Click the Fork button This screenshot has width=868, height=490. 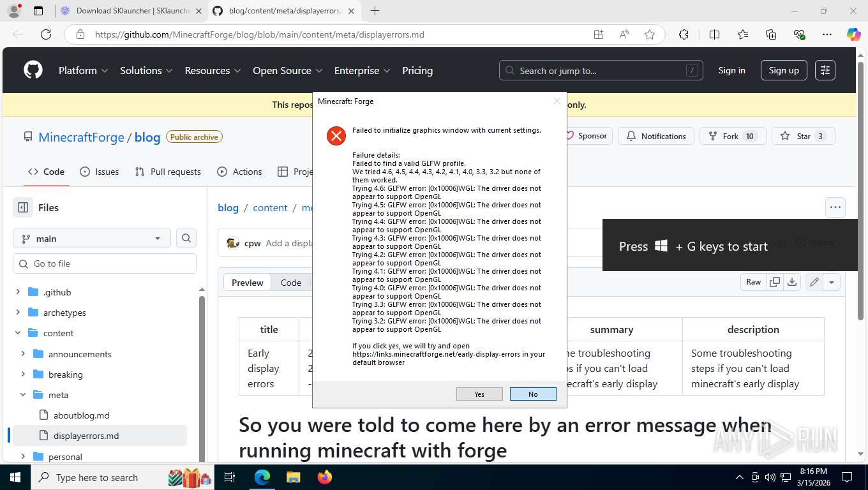pyautogui.click(x=734, y=136)
